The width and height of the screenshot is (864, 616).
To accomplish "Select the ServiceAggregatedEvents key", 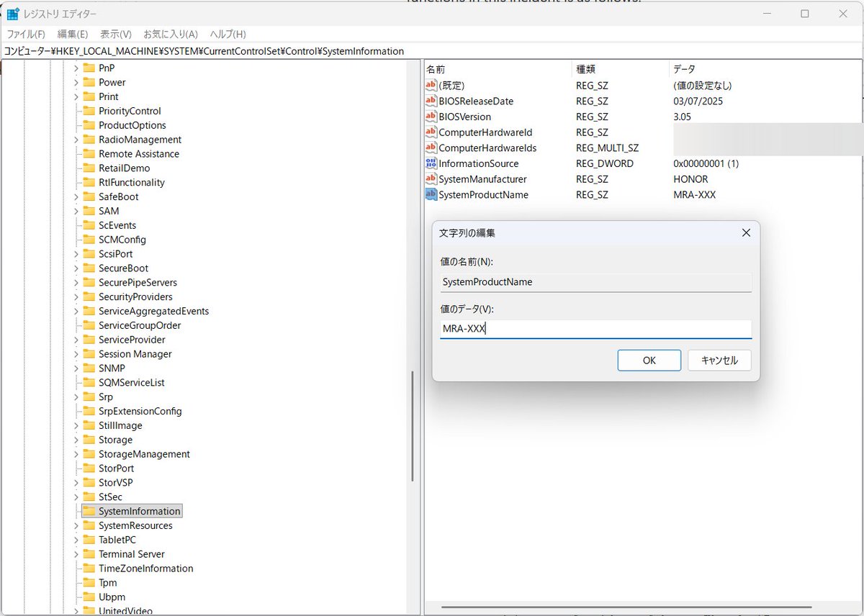I will coord(154,311).
